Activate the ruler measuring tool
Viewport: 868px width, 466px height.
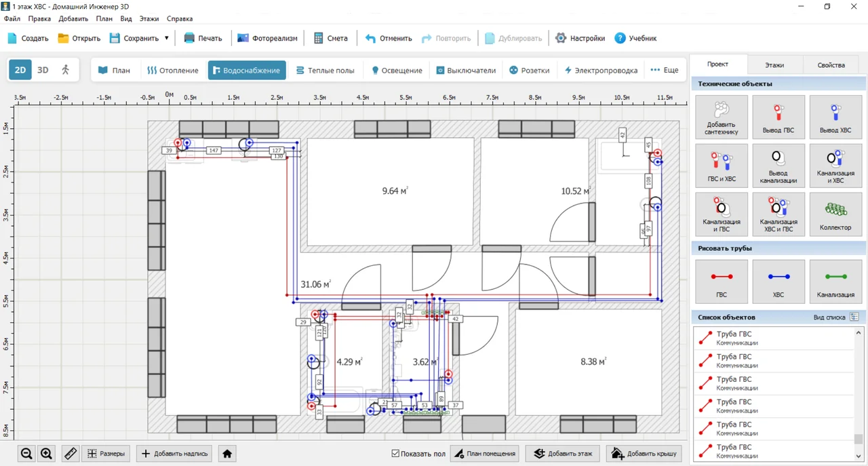coord(71,454)
